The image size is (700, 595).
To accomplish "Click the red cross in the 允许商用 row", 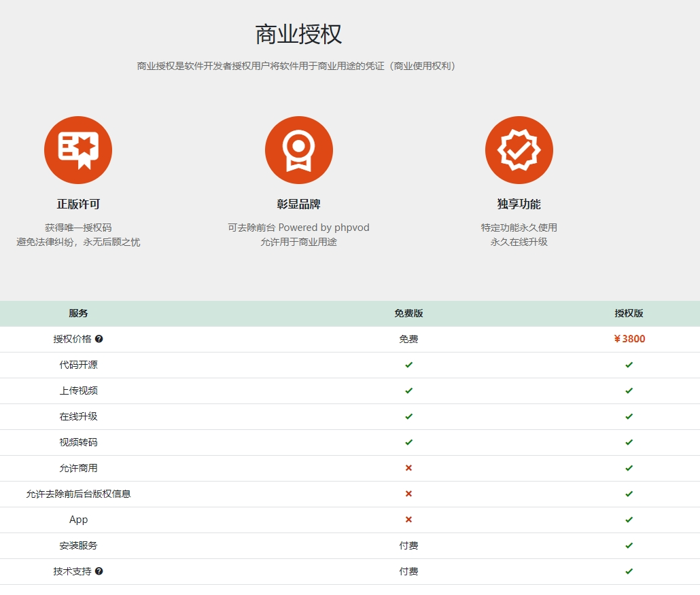I will pyautogui.click(x=408, y=468).
